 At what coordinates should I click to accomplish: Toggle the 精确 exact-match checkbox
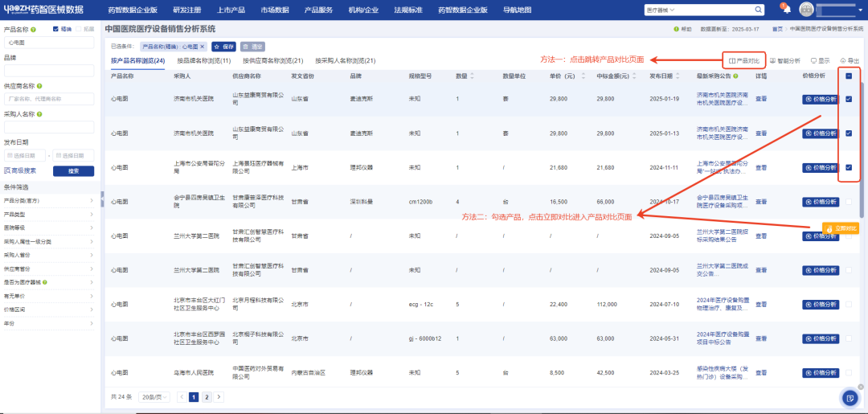pos(55,29)
